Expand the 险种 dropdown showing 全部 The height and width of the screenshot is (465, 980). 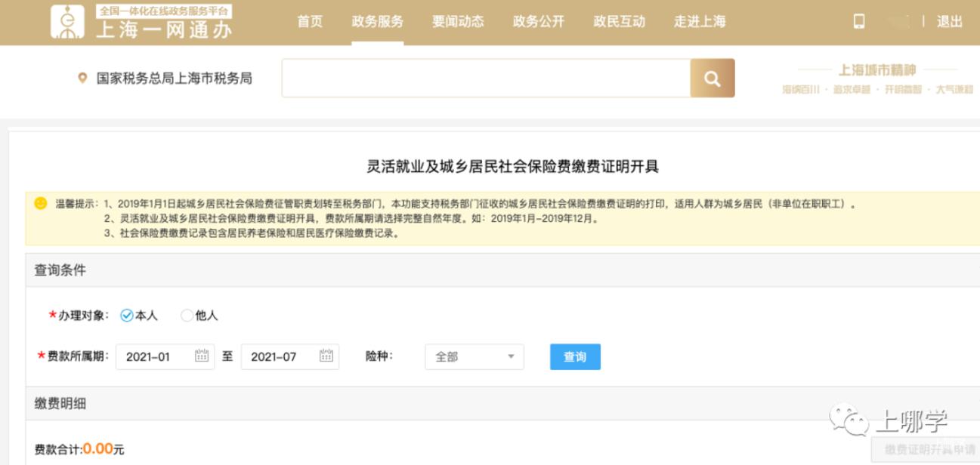[x=474, y=357]
